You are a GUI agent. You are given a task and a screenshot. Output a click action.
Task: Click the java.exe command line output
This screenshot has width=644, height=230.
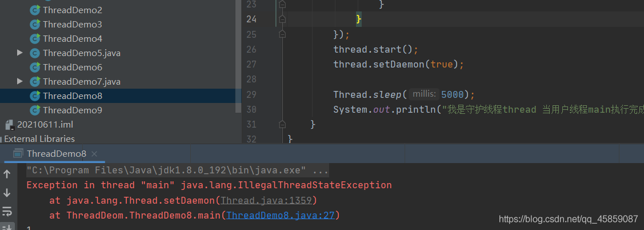pos(177,170)
